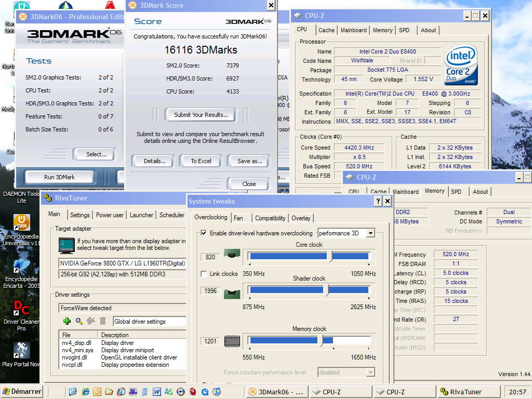Select the nv4_disp.dll row in the file list
Image resolution: width=532 pixels, height=399 pixels.
[123, 343]
